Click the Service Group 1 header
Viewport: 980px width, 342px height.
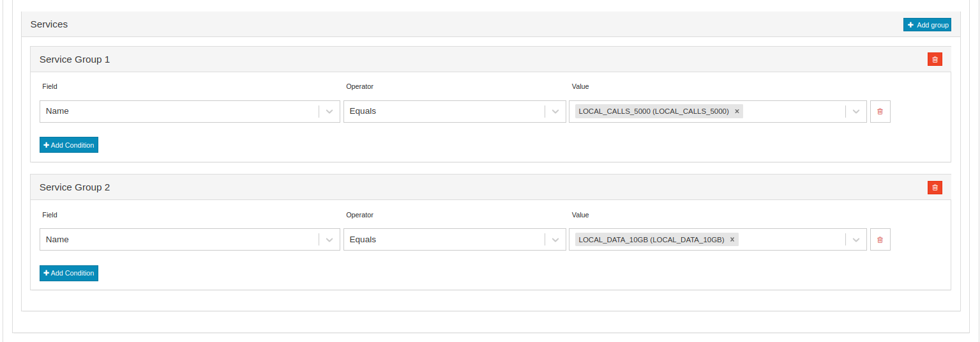pos(75,59)
